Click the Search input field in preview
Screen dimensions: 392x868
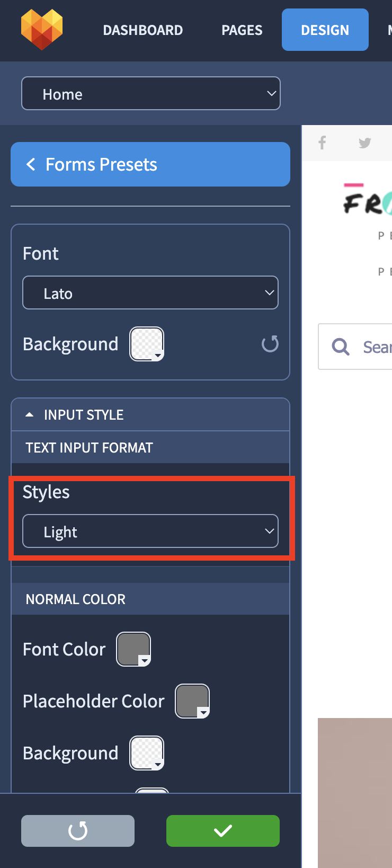(355, 347)
